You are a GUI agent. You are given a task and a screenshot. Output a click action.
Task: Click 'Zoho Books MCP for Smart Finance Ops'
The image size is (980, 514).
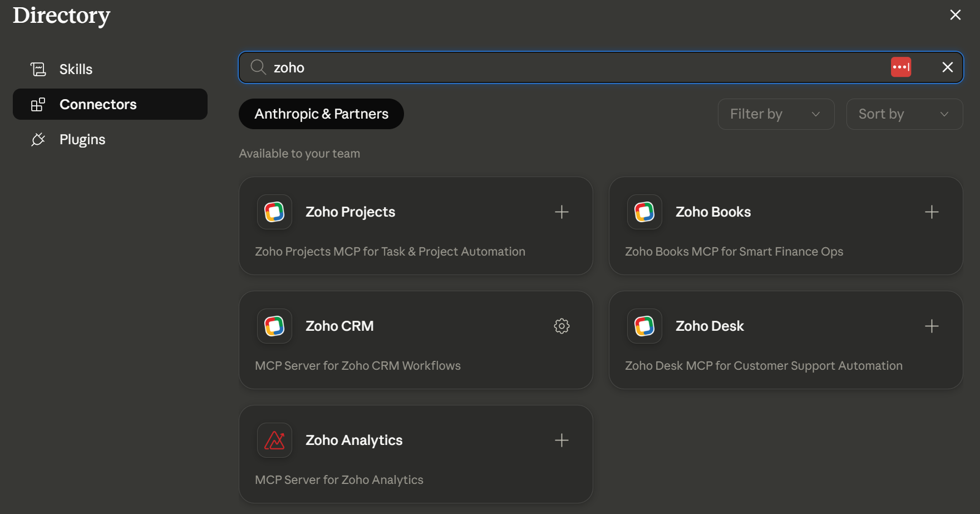[734, 252]
